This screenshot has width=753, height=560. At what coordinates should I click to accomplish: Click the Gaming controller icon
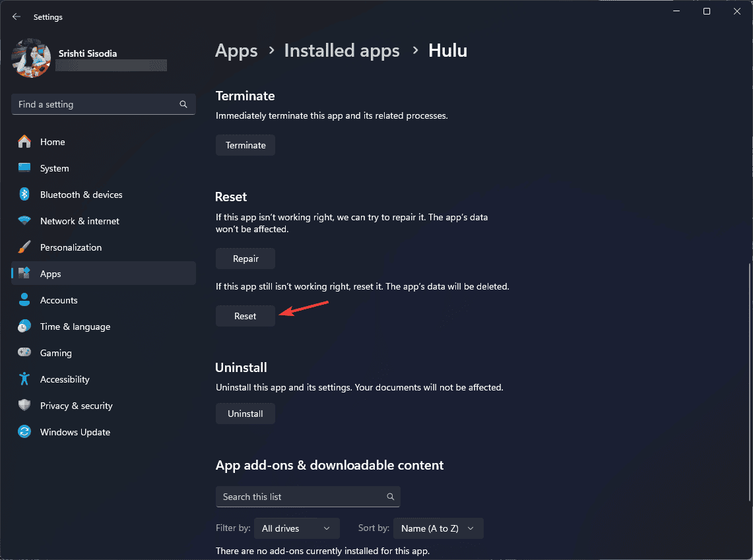pos(24,353)
